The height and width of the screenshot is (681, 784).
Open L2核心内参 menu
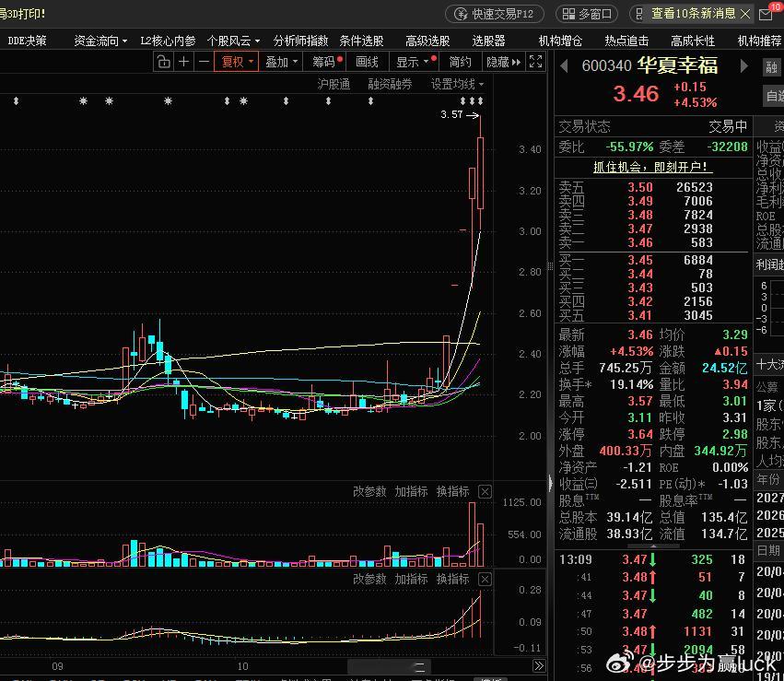point(168,41)
